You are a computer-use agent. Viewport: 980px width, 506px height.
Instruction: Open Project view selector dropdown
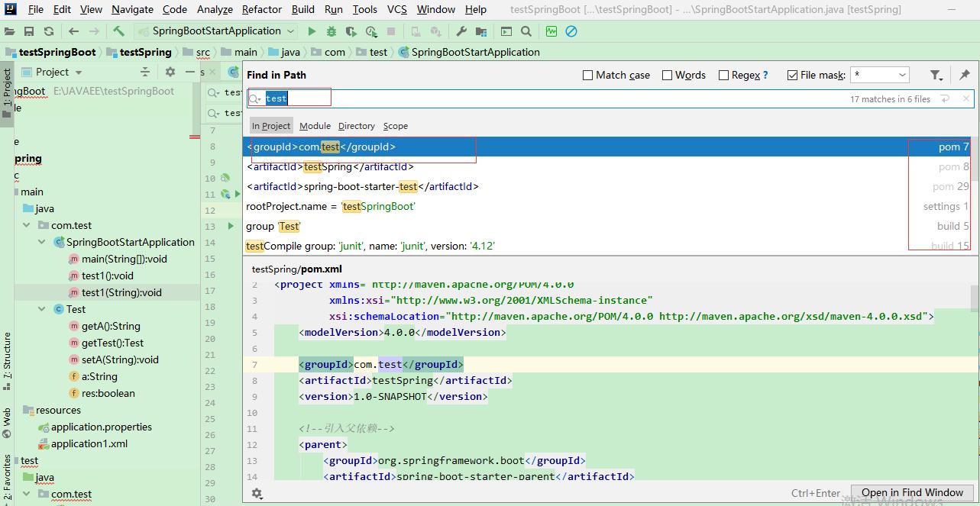(78, 72)
